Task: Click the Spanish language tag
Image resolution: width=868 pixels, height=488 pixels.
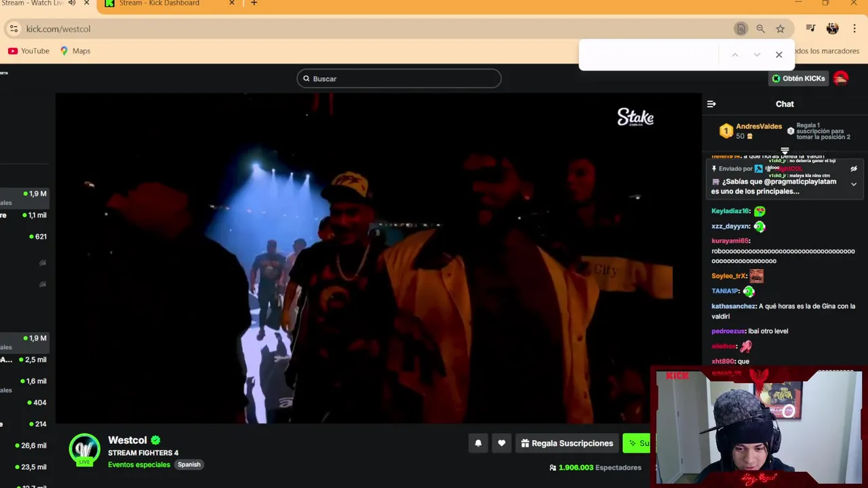Action: [189, 465]
